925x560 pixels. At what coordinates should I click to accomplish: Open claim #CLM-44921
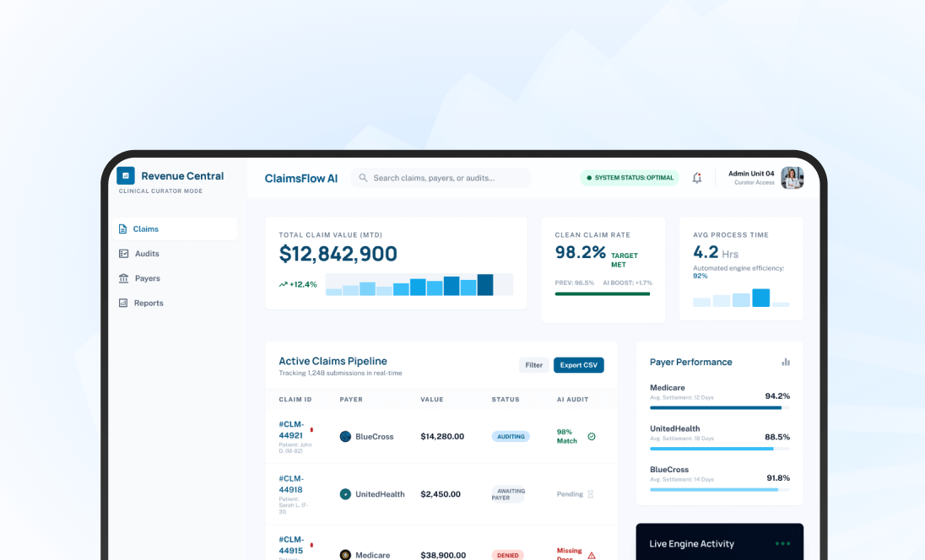pyautogui.click(x=292, y=428)
